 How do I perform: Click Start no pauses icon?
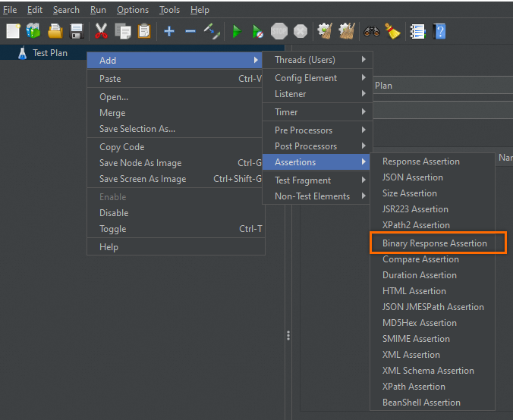pyautogui.click(x=257, y=31)
